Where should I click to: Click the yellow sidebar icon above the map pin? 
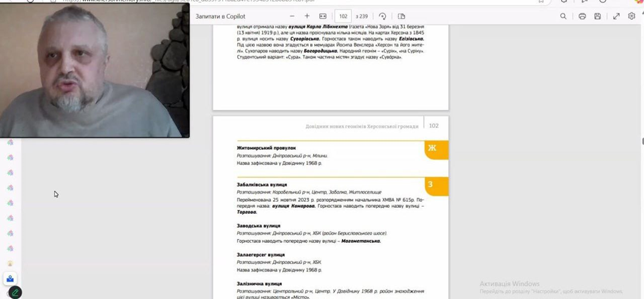click(x=10, y=263)
